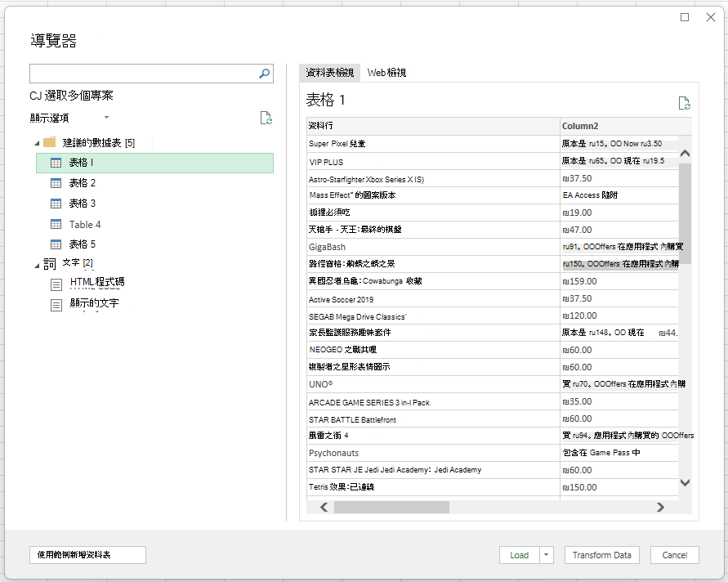Click table icon next to Table 4
This screenshot has height=582, width=728.
coord(56,224)
